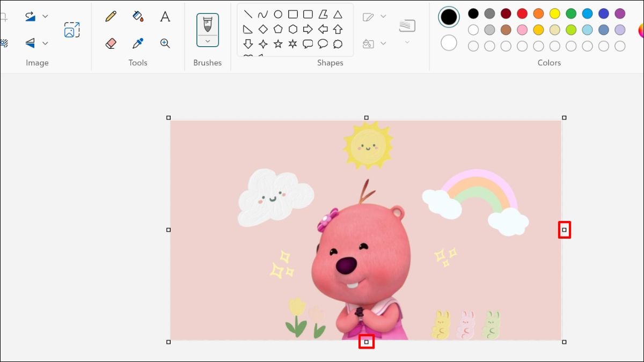Image resolution: width=644 pixels, height=362 pixels.
Task: Choose the Oval shape
Action: click(278, 14)
